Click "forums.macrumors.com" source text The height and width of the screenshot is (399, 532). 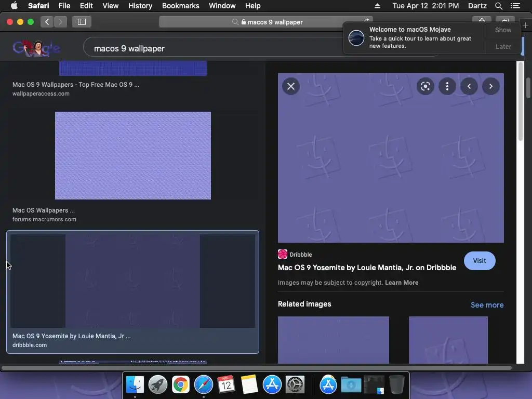click(x=44, y=219)
